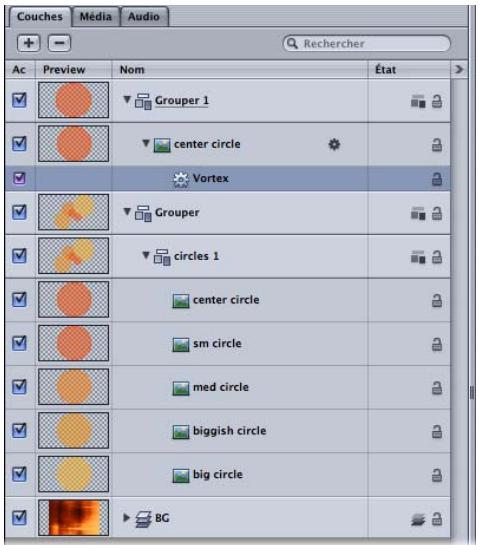This screenshot has width=479, height=545.
Task: Toggle the Vortex behavior checkbox
Action: coord(19,178)
